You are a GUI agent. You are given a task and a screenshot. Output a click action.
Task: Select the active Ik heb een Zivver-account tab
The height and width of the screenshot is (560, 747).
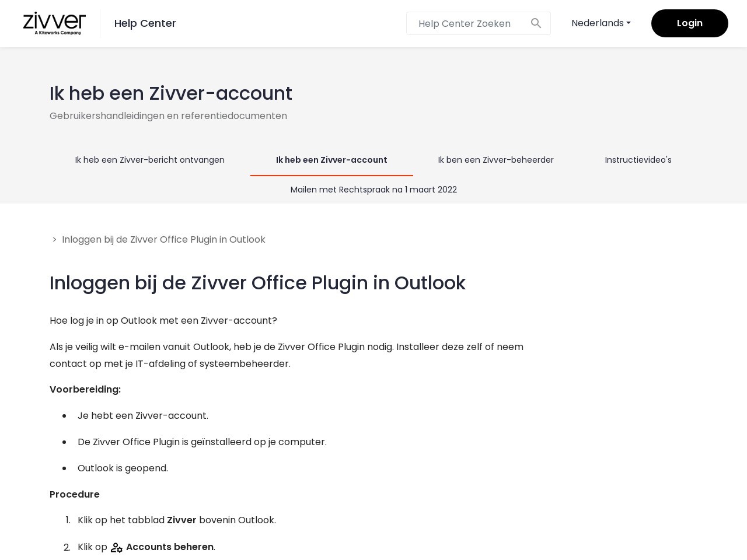[x=331, y=160]
